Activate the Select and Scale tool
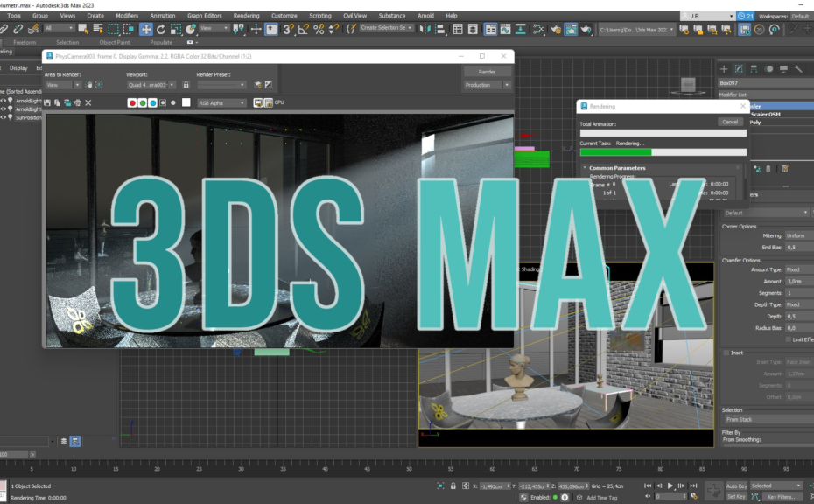The image size is (814, 504). [176, 29]
